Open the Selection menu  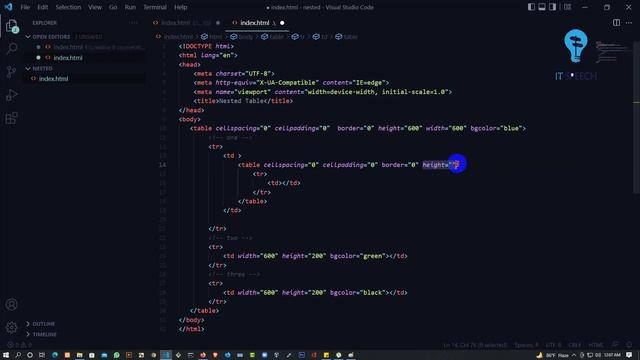click(68, 7)
